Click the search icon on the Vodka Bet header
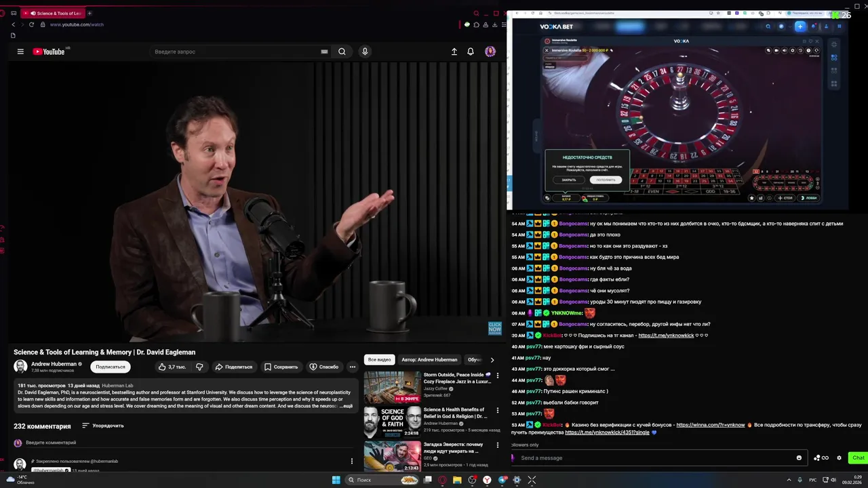 768,26
